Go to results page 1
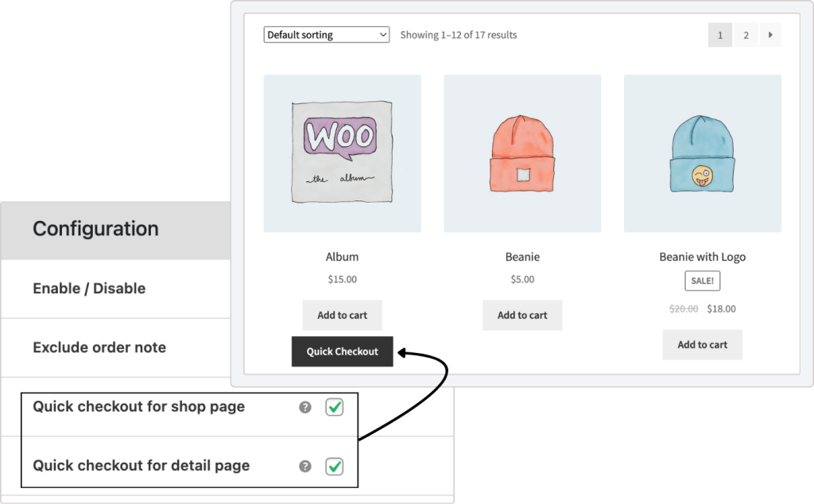 (720, 35)
